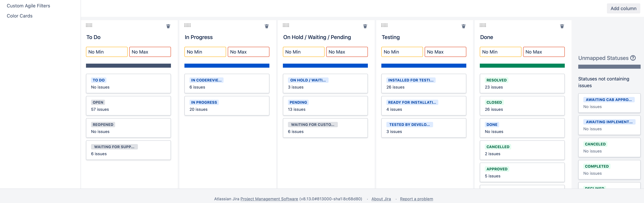Grab the To Do column drag handle
This screenshot has height=203, width=644.
(89, 25)
